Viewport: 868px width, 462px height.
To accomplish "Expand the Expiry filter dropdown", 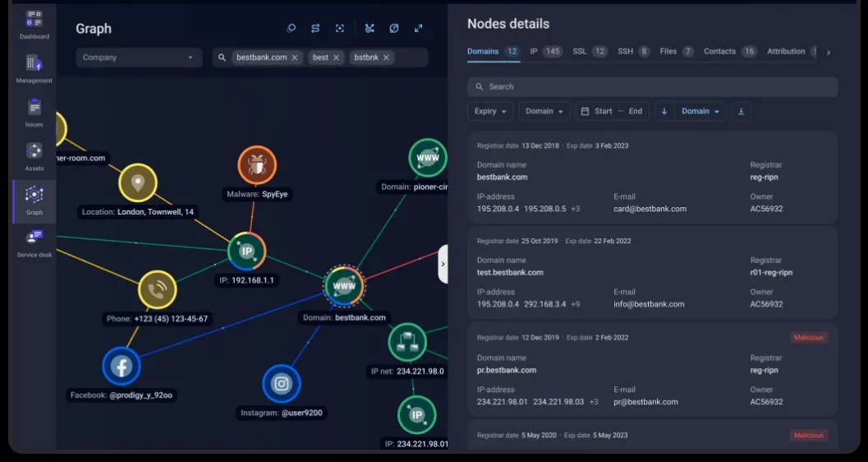I will (490, 112).
